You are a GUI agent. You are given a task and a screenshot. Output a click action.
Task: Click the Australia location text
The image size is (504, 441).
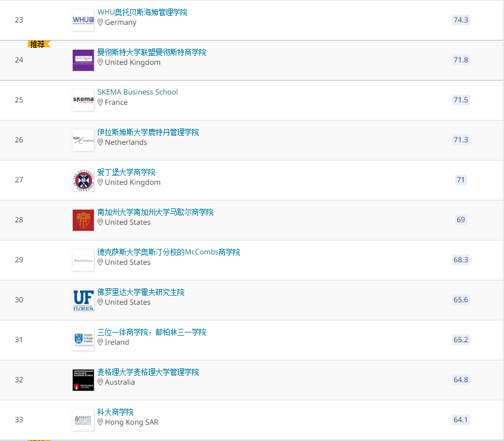click(119, 382)
